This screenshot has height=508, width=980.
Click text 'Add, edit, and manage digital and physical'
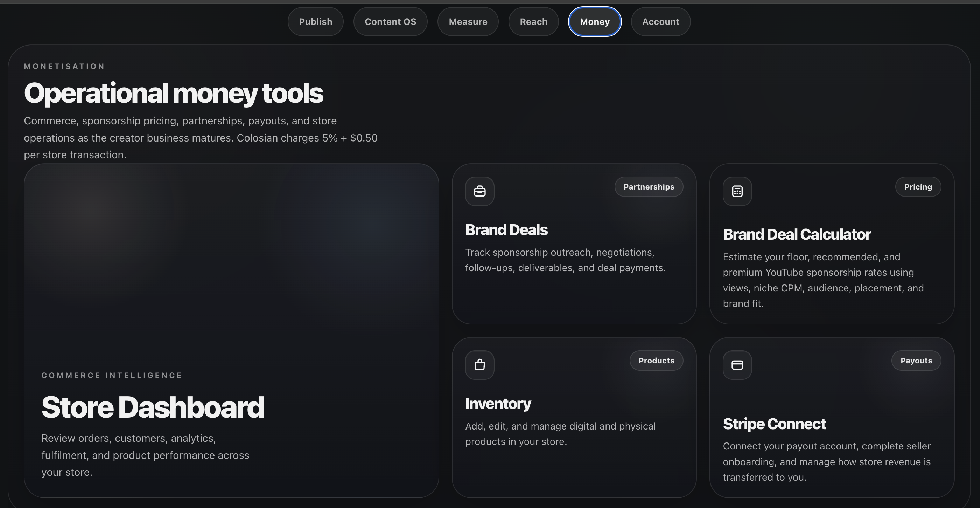(560, 426)
